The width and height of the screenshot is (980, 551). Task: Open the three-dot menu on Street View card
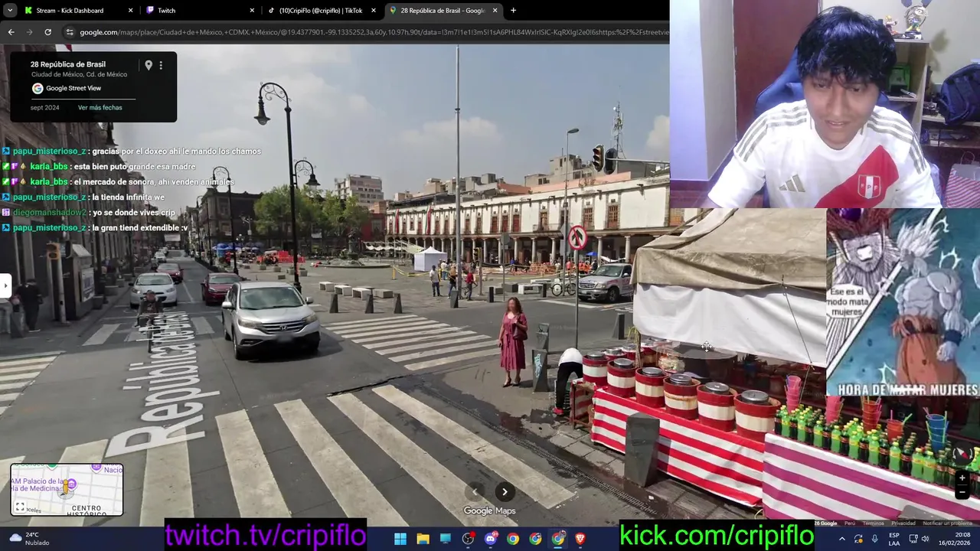point(161,65)
